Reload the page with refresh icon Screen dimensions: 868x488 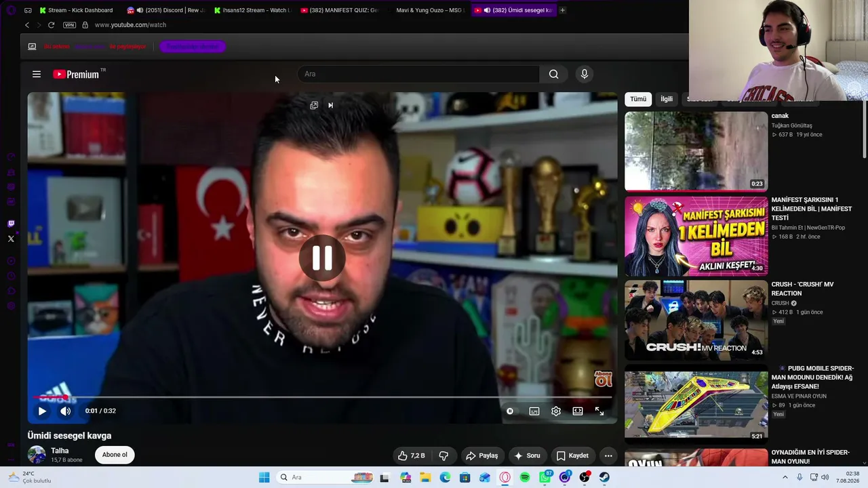(x=51, y=25)
